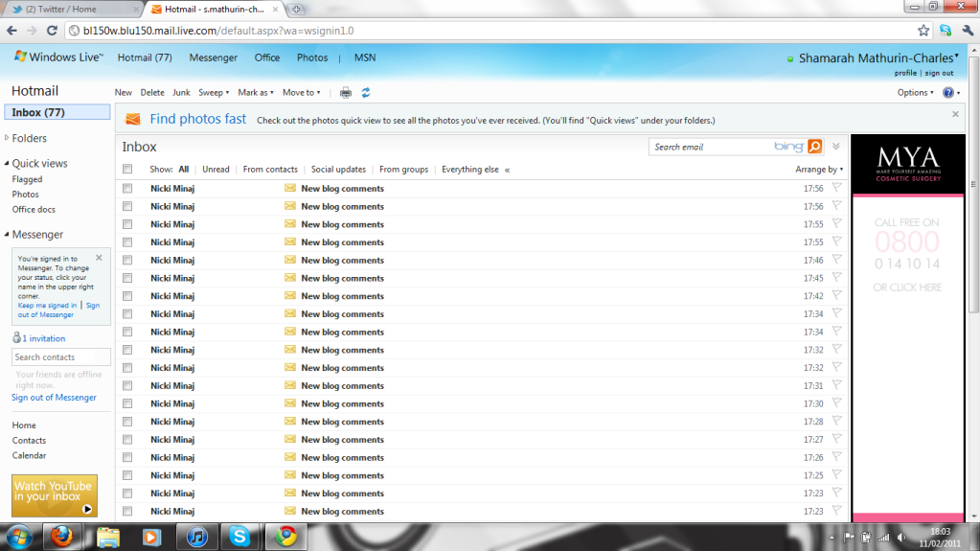Screen dimensions: 980x551
Task: Click the Windows Live logo
Action: click(x=59, y=57)
